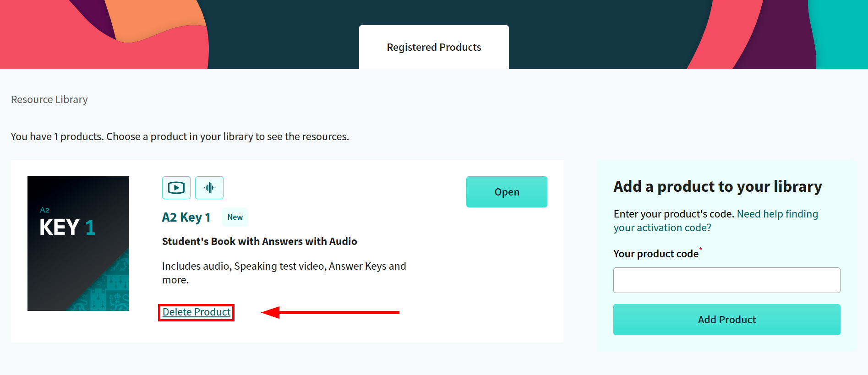Screen dimensions: 868x375
Task: Focus the product code input field
Action: (x=726, y=280)
